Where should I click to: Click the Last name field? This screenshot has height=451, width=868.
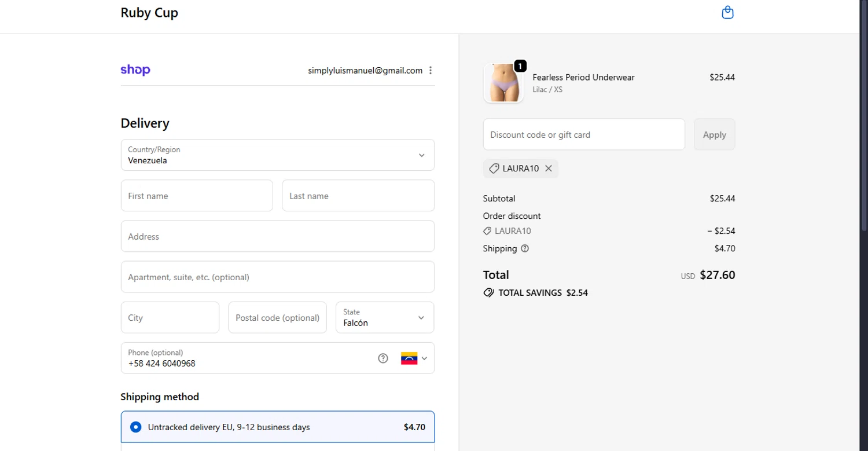click(x=358, y=196)
